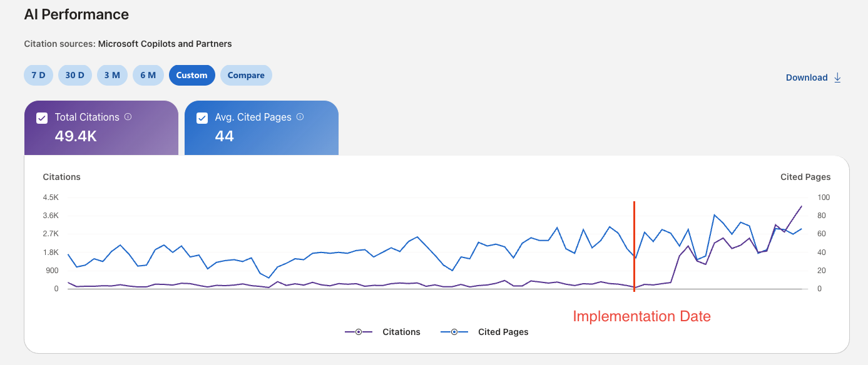Click Microsoft Copilots and Partners text
Viewport: 868px width, 365px height.
165,44
